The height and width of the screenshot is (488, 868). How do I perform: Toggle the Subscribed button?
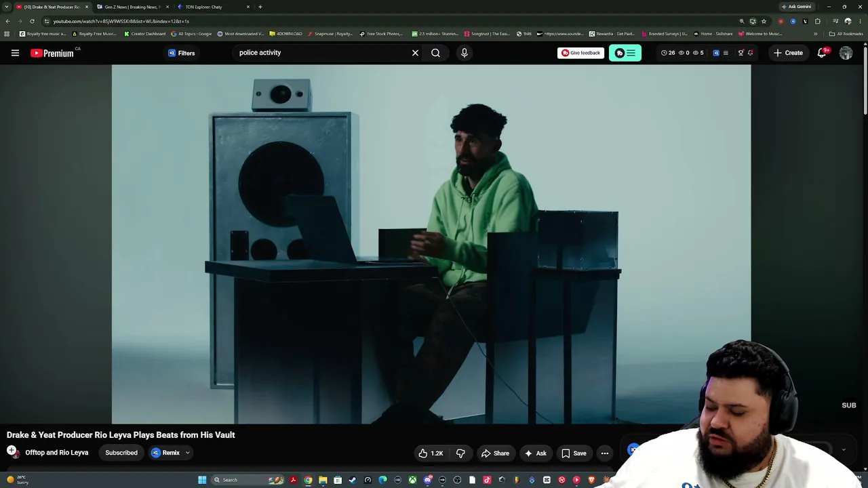pos(121,453)
